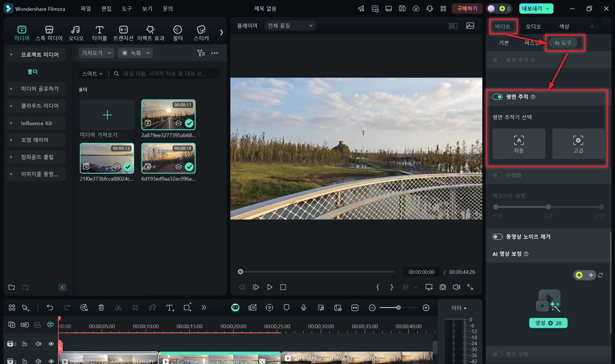The width and height of the screenshot is (615, 364).
Task: Toggle the Planar Tracking (평면 추적) switch
Action: tap(497, 97)
